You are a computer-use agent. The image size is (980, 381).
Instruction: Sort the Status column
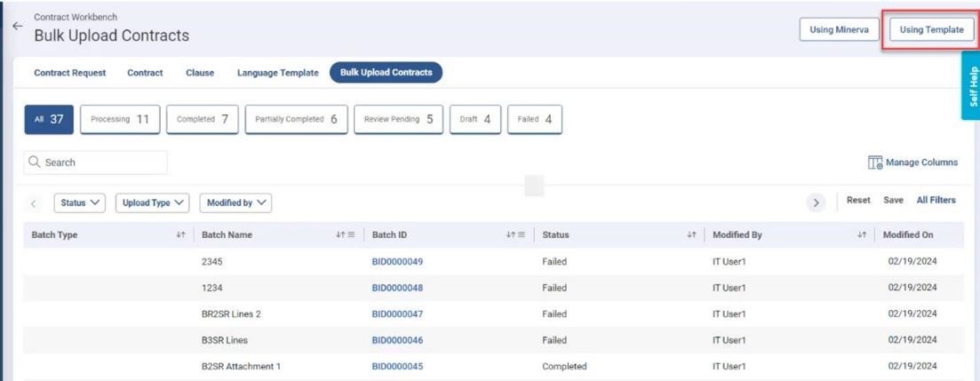pyautogui.click(x=691, y=235)
